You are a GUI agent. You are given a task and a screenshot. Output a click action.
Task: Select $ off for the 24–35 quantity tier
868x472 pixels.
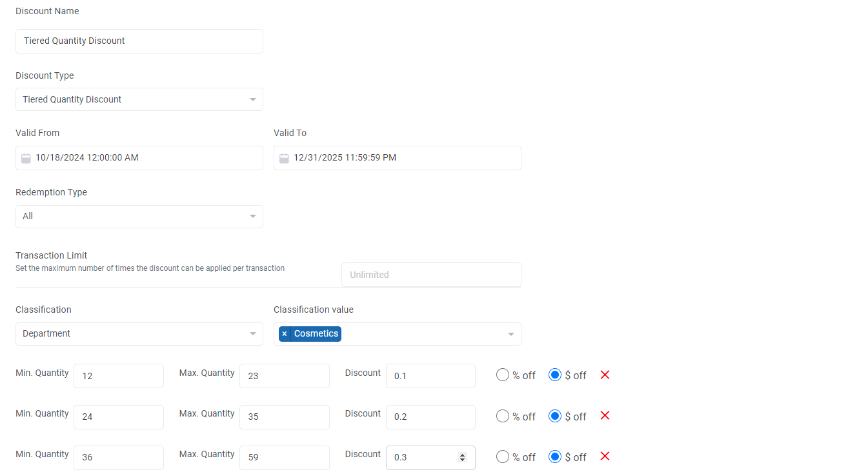554,417
